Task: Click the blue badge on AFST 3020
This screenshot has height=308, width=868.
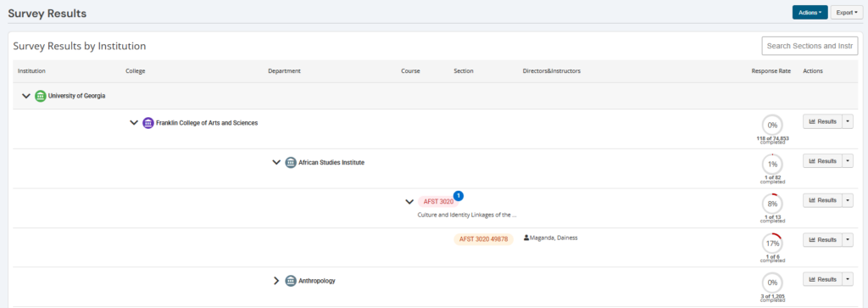Action: (x=459, y=195)
